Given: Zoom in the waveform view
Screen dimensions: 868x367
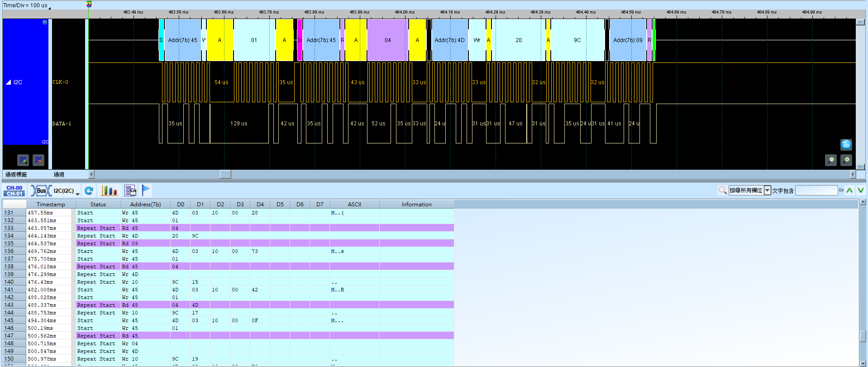Looking at the screenshot, I should pos(846,160).
